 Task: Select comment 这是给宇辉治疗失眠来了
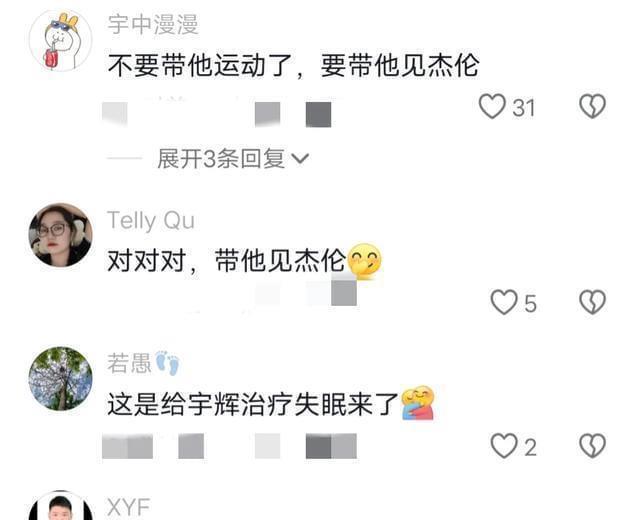(x=253, y=404)
